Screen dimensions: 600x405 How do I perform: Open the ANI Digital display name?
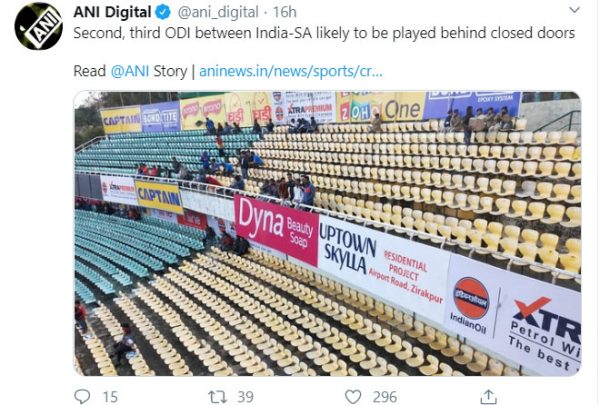(112, 12)
